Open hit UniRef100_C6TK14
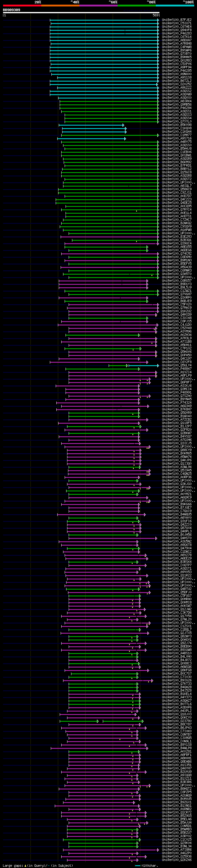The width and height of the screenshot is (197, 868). 177,37
